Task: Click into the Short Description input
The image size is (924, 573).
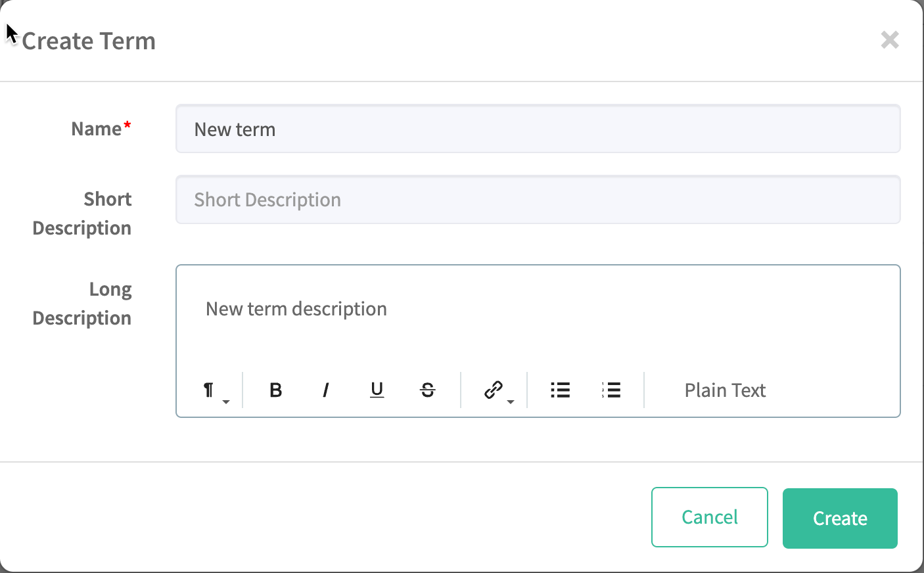Action: tap(538, 200)
